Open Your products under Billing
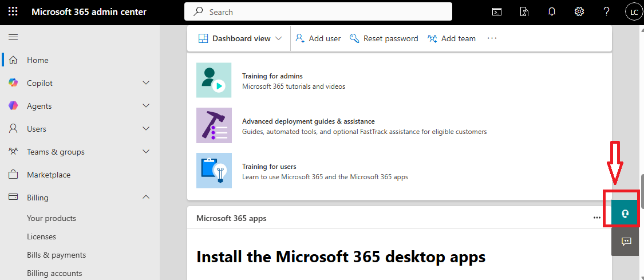Viewport: 644px width, 280px height. click(x=52, y=218)
